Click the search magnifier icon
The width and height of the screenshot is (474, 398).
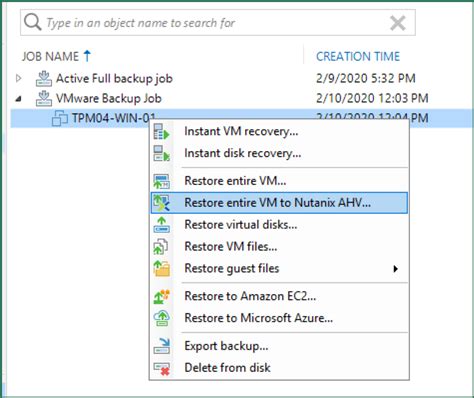pyautogui.click(x=33, y=22)
